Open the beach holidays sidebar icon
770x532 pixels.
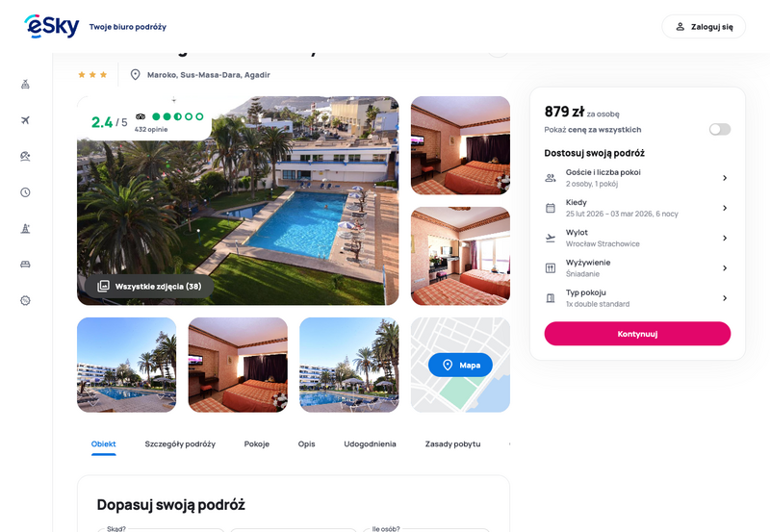[26, 156]
